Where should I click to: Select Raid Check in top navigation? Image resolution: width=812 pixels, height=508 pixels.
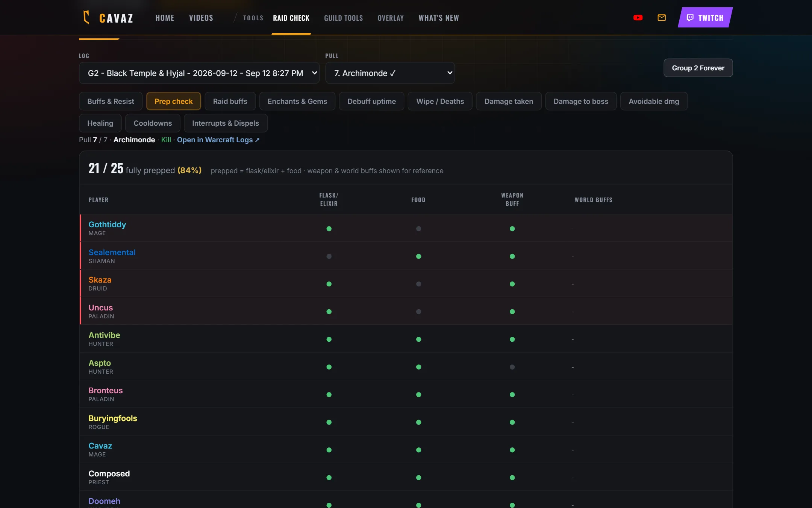(291, 18)
